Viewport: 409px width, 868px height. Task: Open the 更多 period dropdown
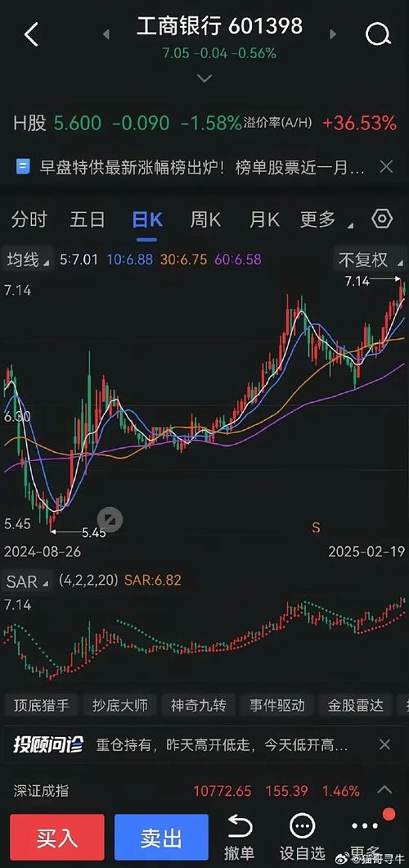tap(326, 219)
